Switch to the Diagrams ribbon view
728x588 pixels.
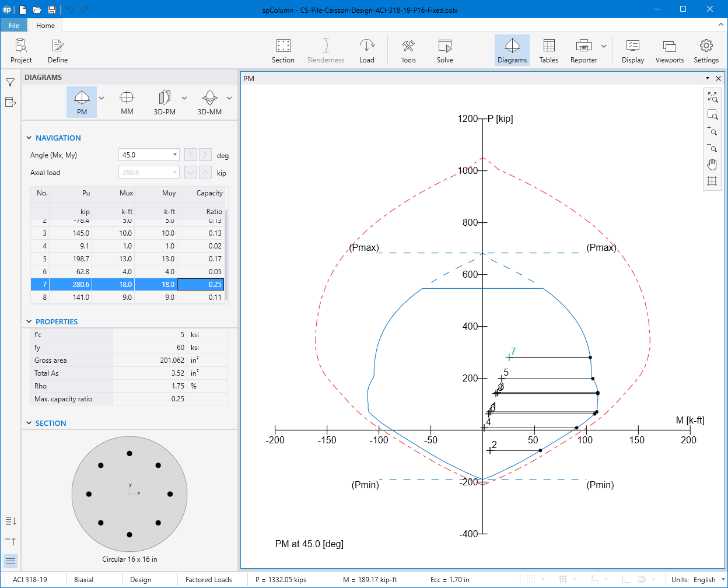tap(512, 51)
